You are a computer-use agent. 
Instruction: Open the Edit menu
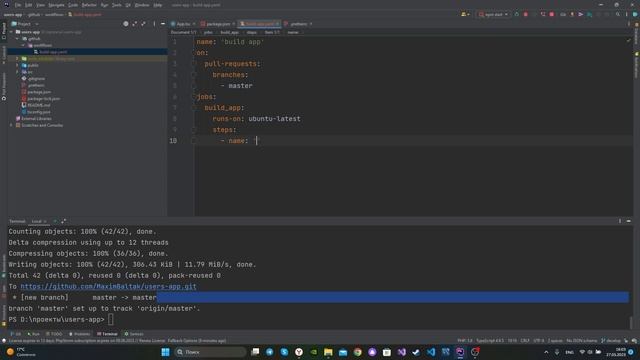coord(29,5)
